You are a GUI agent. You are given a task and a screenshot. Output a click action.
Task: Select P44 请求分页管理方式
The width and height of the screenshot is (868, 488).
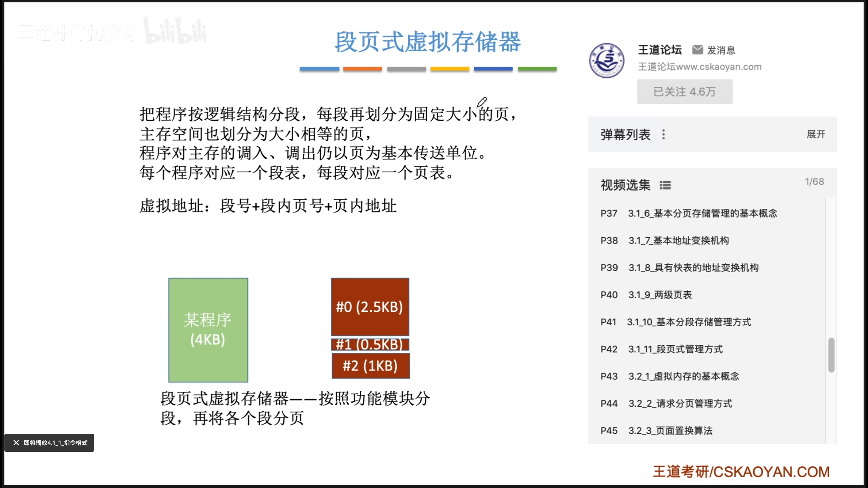click(680, 404)
